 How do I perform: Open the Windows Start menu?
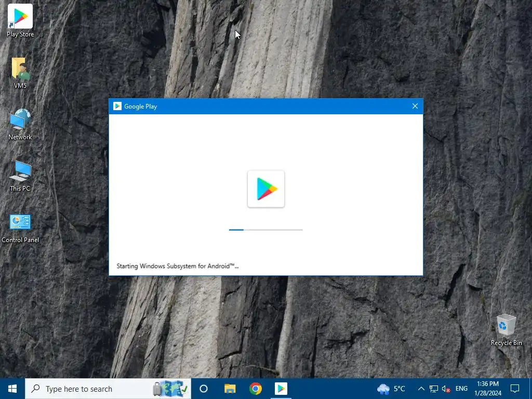[12, 389]
